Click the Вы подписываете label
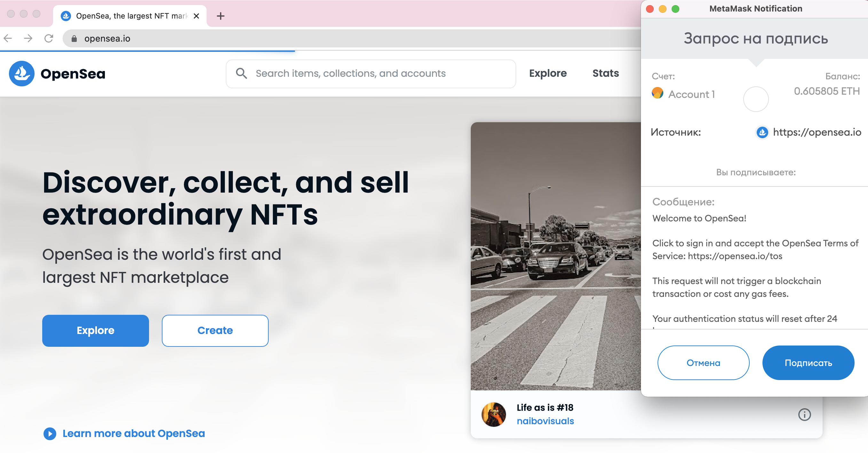This screenshot has height=453, width=868. (x=755, y=172)
